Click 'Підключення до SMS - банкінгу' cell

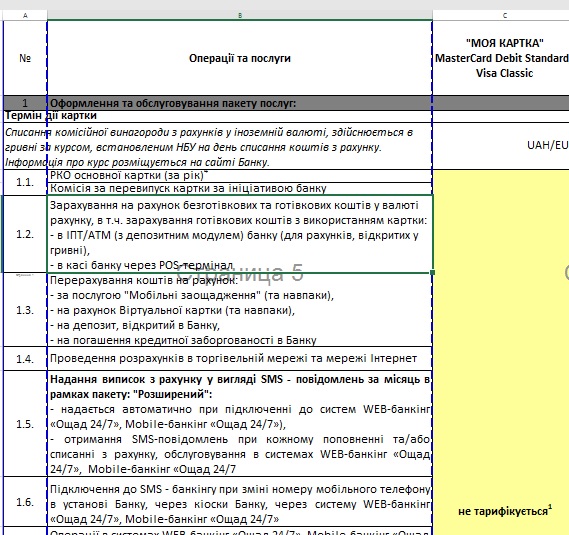240,502
